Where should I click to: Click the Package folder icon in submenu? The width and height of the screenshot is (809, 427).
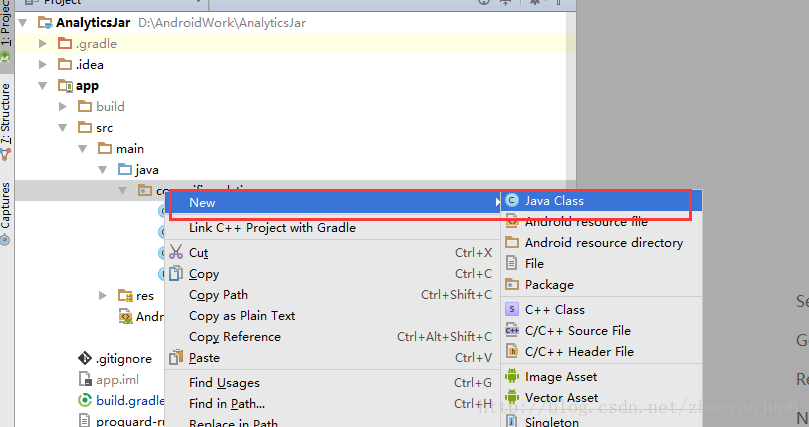click(512, 284)
